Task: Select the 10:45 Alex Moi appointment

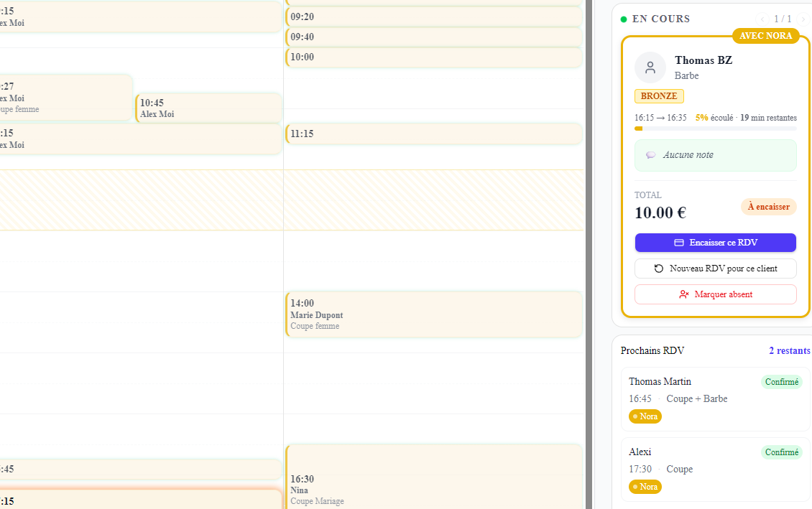Action: coord(208,108)
